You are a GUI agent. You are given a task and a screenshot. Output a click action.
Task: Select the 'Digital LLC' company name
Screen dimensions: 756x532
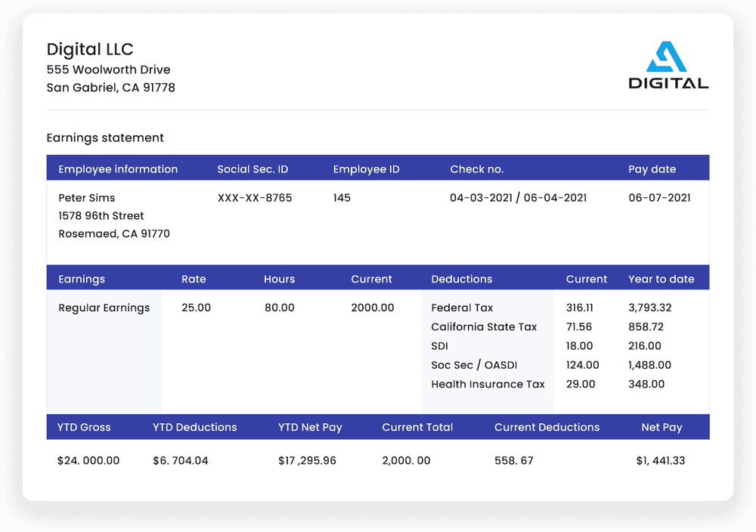coord(90,49)
